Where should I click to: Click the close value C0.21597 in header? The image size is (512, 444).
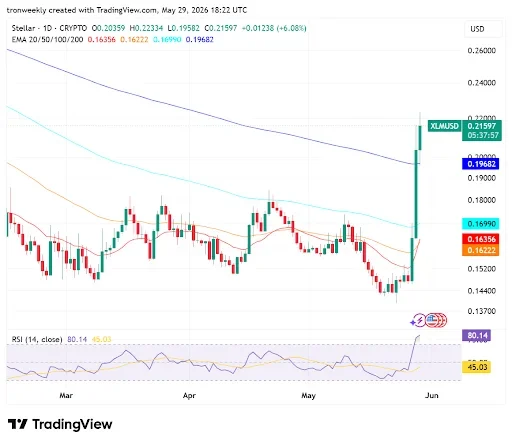tap(221, 28)
